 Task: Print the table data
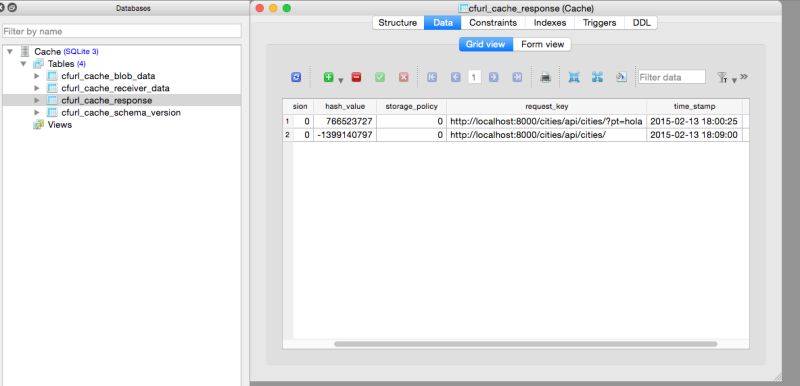coord(545,78)
